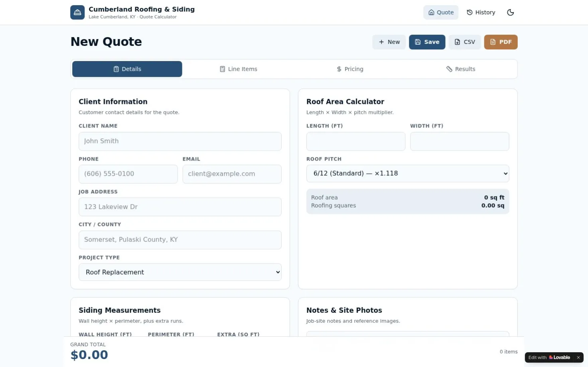The image size is (588, 367).
Task: Start a new quote with the plus button
Action: (x=389, y=42)
